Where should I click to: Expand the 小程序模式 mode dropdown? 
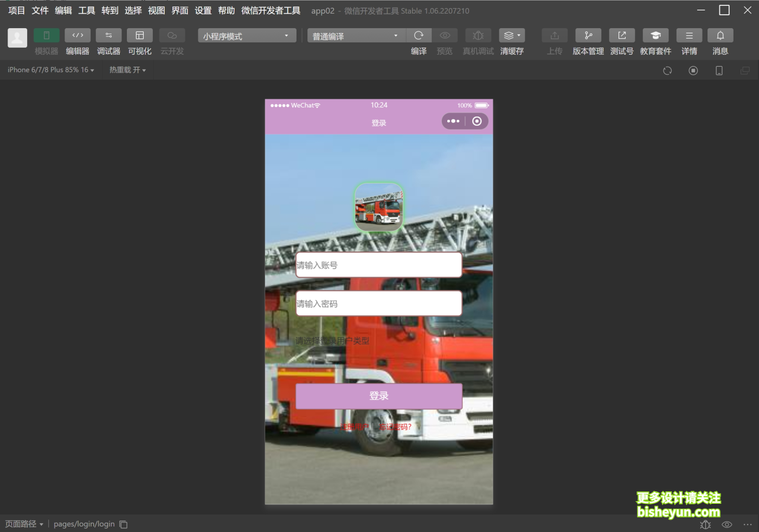pyautogui.click(x=247, y=36)
